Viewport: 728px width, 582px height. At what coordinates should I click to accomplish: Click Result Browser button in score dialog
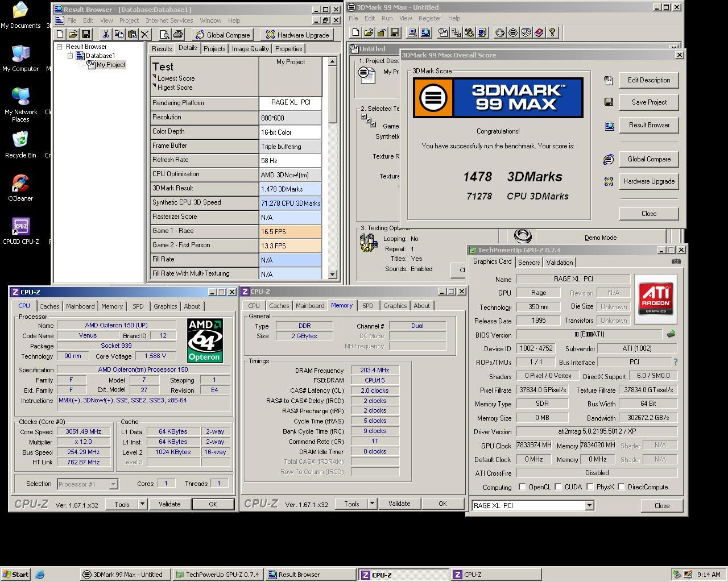(x=649, y=125)
